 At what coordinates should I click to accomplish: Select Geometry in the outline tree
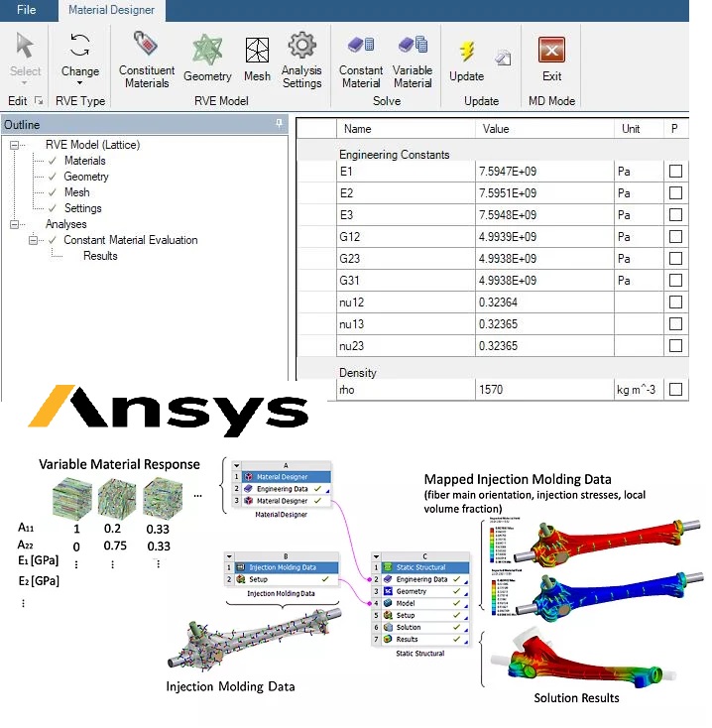[86, 177]
